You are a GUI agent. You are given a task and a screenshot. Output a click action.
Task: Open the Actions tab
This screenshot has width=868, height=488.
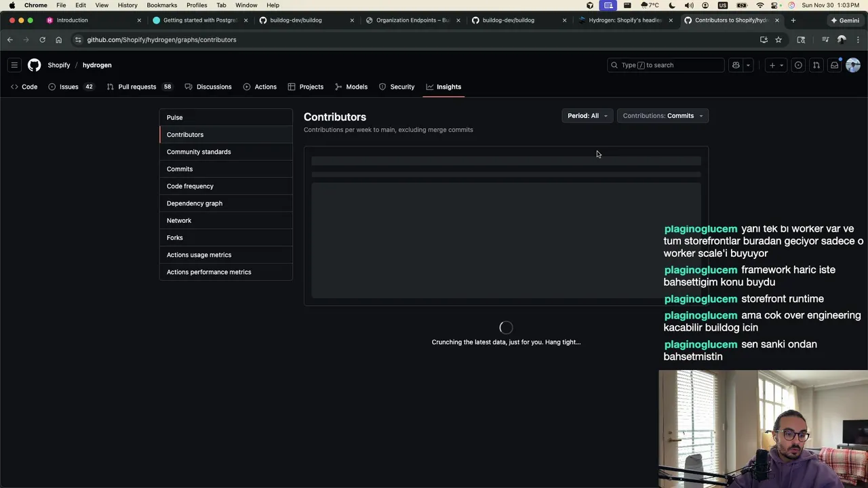tap(260, 87)
